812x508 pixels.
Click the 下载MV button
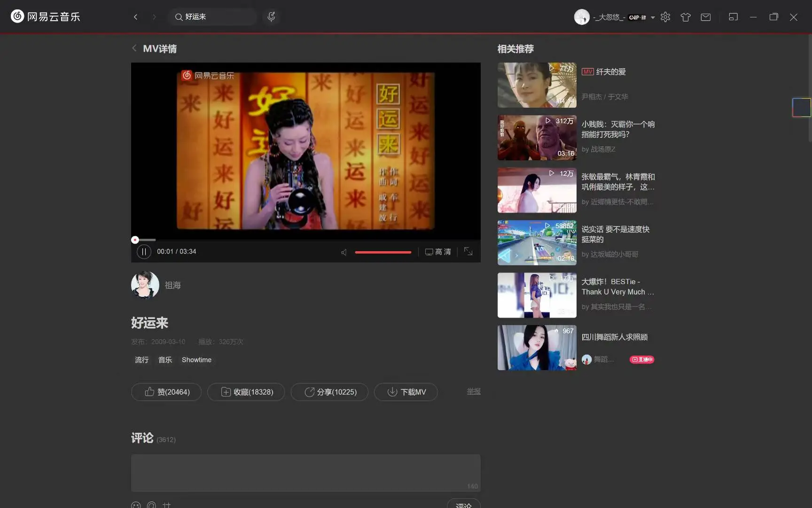click(x=406, y=392)
